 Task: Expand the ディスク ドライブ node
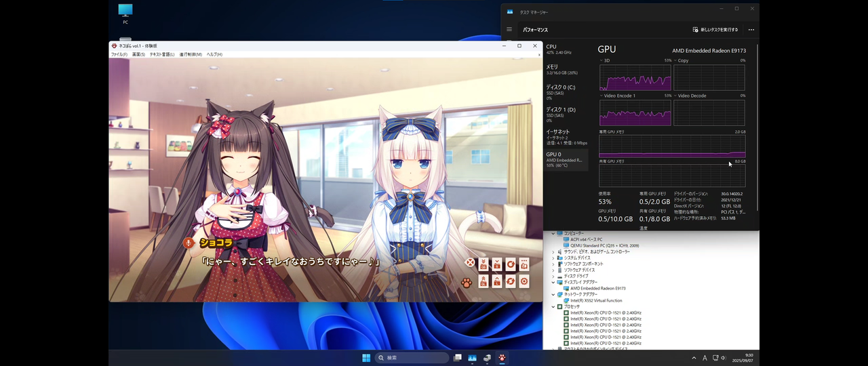[x=553, y=276]
